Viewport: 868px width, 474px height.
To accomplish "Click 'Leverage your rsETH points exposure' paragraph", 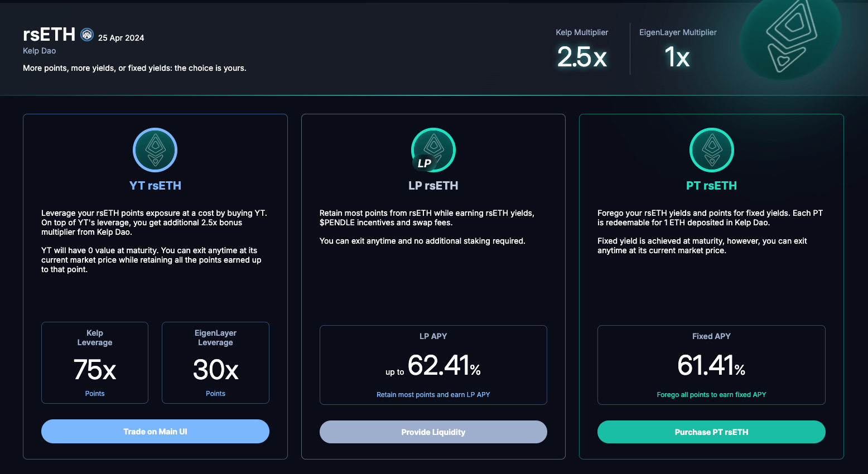I will tap(154, 223).
